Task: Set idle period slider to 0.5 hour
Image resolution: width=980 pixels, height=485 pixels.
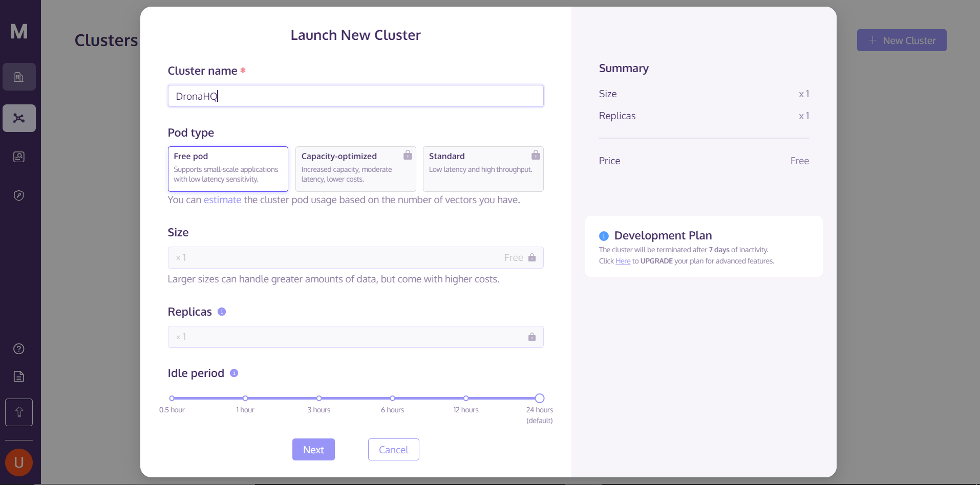Action: [172, 398]
